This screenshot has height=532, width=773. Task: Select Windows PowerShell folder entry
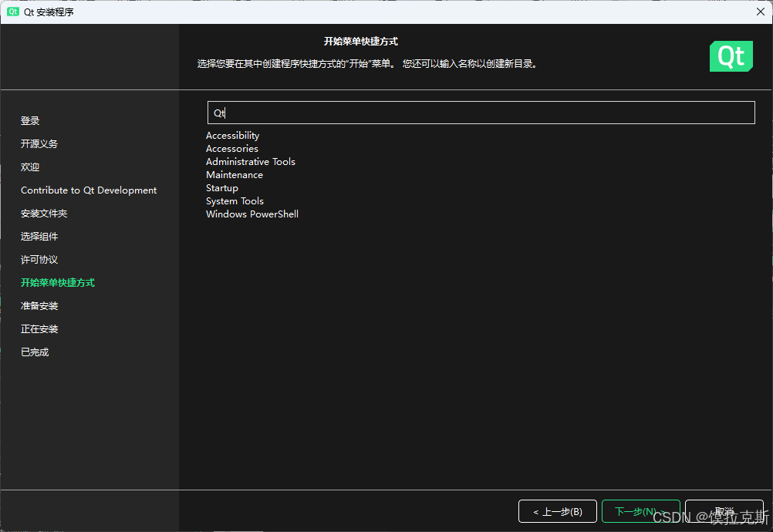[x=252, y=214]
